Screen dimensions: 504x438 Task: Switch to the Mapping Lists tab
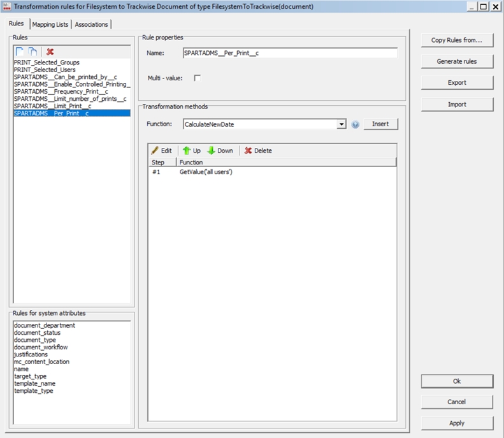coord(50,24)
